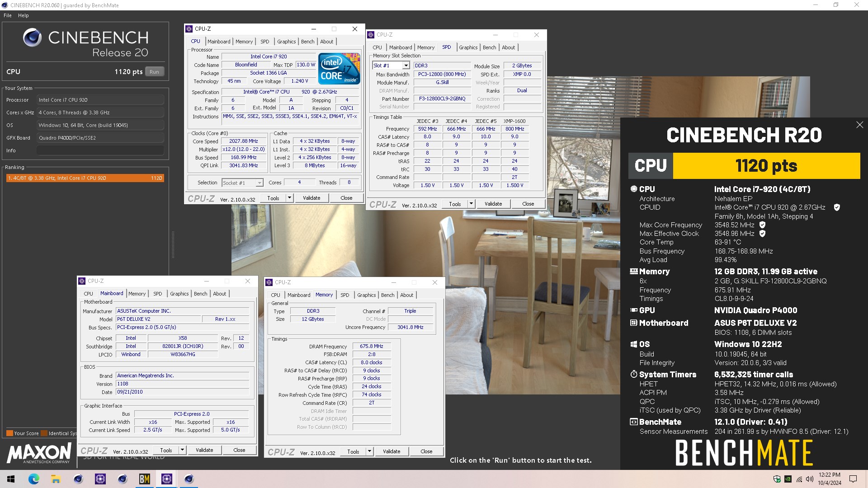The width and height of the screenshot is (868, 488).
Task: Click the Windows Security tray icon
Action: pyautogui.click(x=777, y=479)
